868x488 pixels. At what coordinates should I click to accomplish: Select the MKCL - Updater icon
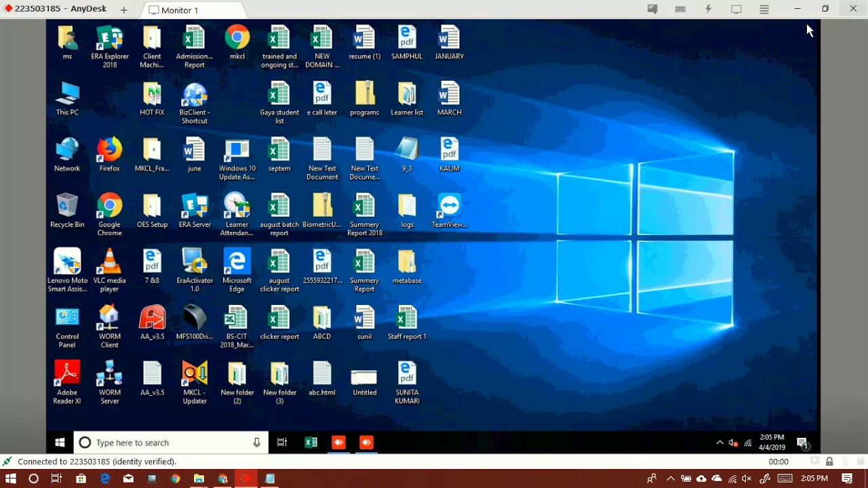pos(195,383)
